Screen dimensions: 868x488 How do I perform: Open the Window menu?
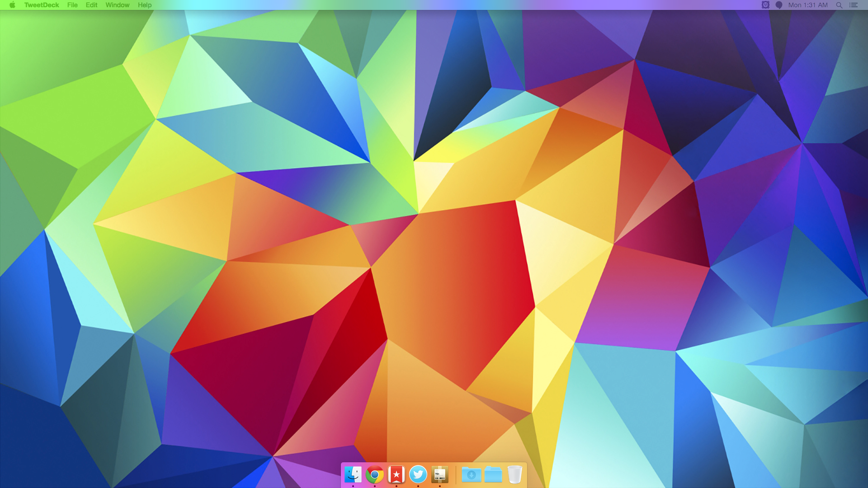coord(117,5)
